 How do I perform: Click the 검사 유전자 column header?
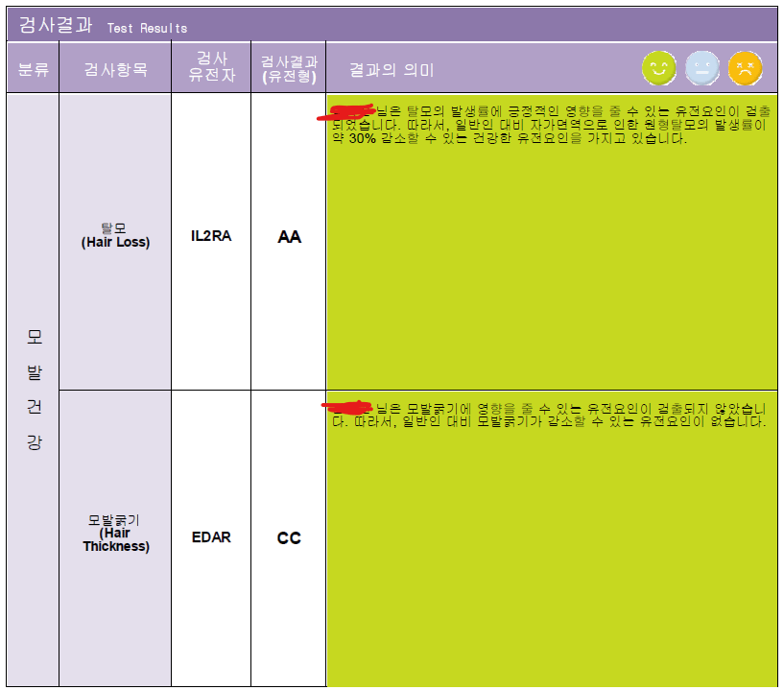(x=211, y=67)
